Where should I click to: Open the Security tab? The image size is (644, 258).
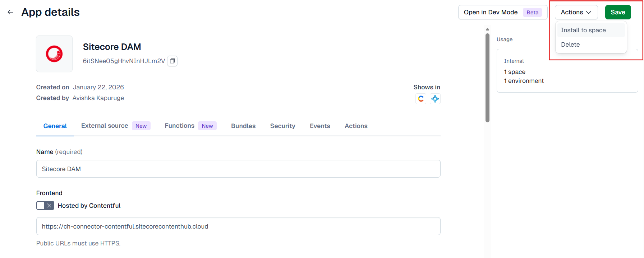click(x=283, y=126)
